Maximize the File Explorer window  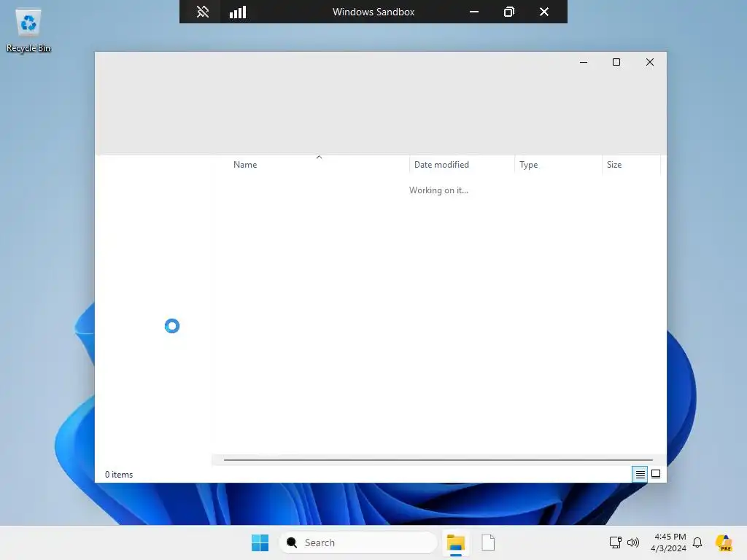point(616,62)
